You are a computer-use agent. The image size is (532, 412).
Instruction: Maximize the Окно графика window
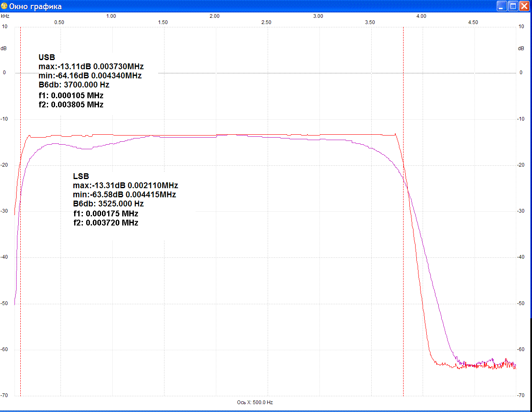513,6
